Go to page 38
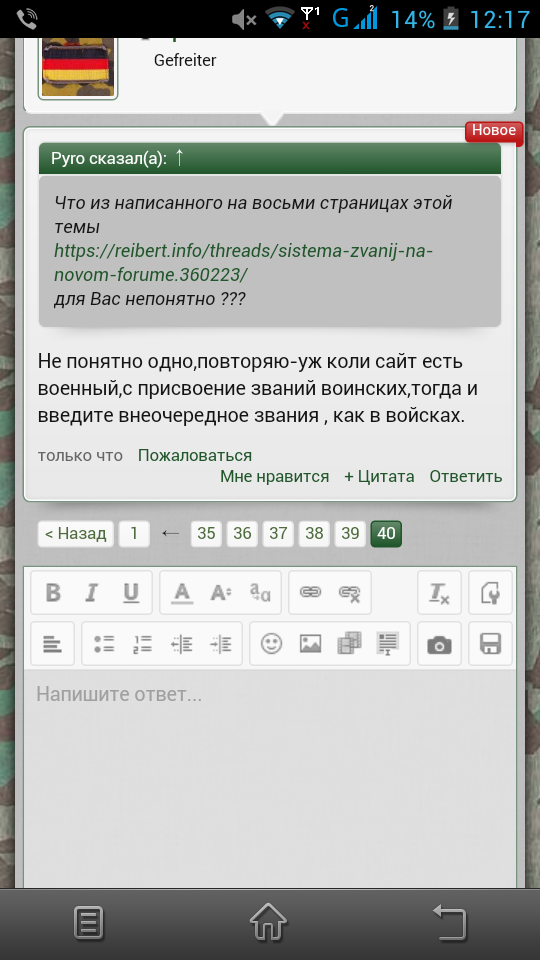The width and height of the screenshot is (540, 960). tap(314, 533)
